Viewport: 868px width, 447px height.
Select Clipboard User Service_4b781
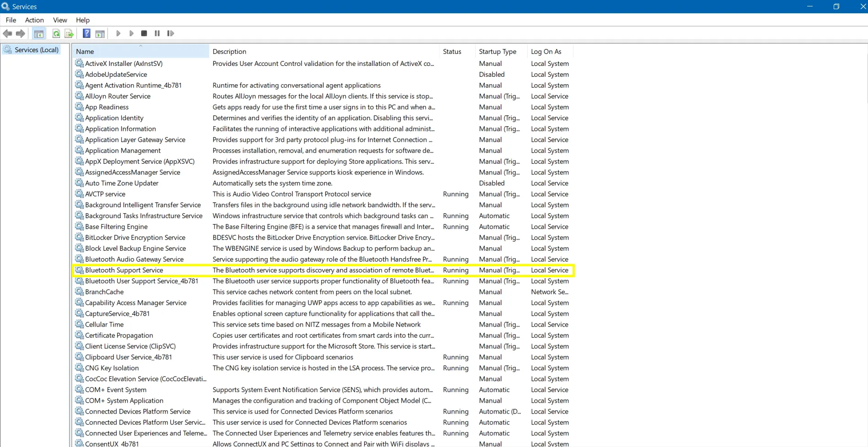tap(129, 357)
